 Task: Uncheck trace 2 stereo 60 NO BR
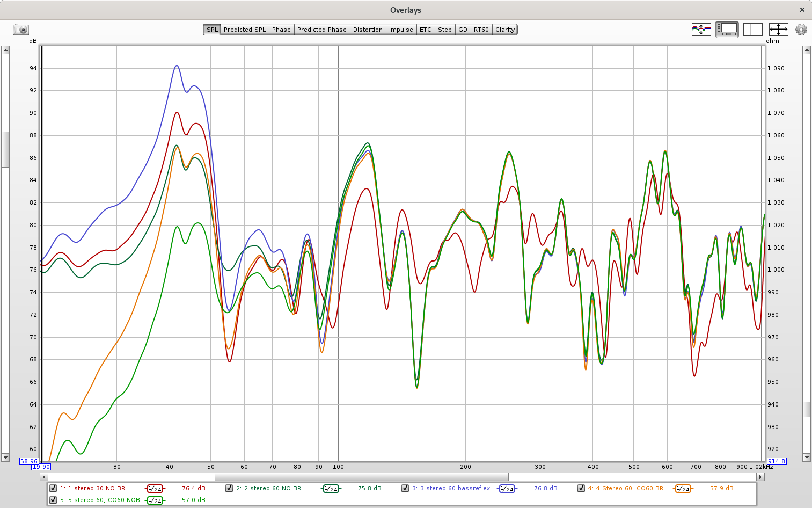(x=229, y=488)
